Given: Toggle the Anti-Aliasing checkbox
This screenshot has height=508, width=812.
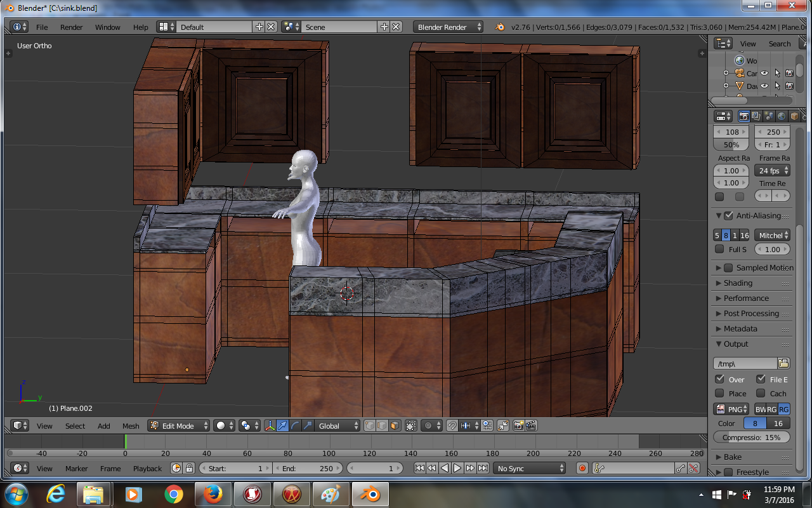Looking at the screenshot, I should pyautogui.click(x=728, y=216).
